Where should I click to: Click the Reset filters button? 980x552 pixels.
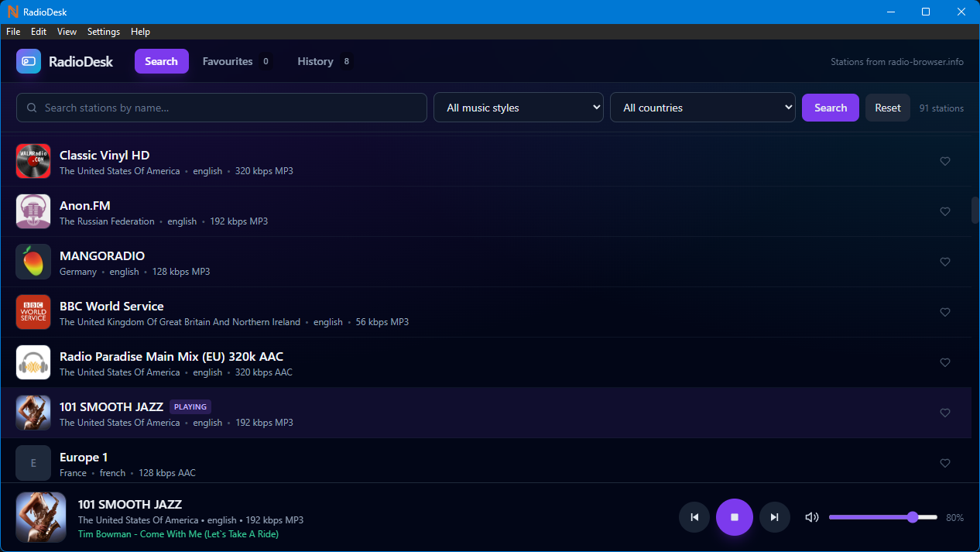click(x=888, y=108)
